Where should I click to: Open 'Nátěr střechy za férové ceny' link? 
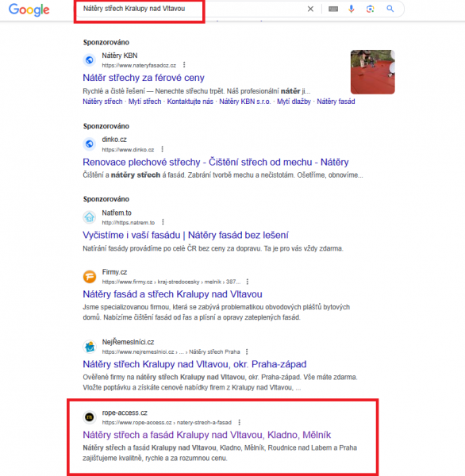144,78
